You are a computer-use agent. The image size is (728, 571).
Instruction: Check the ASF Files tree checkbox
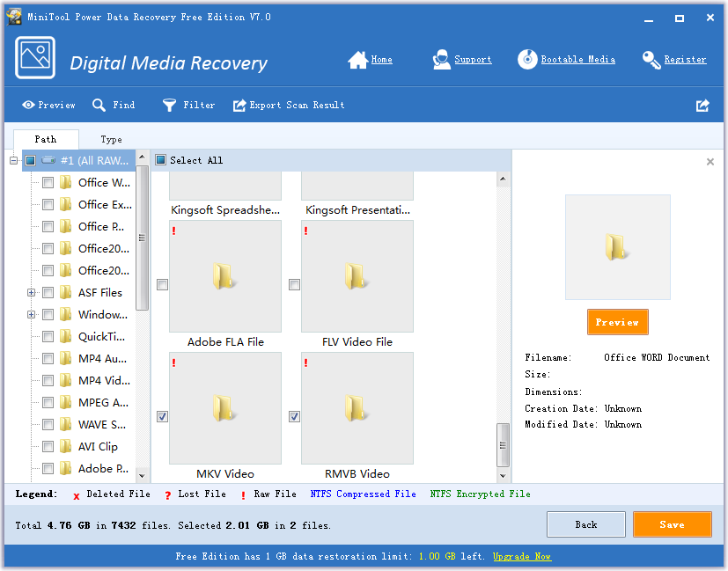point(48,292)
